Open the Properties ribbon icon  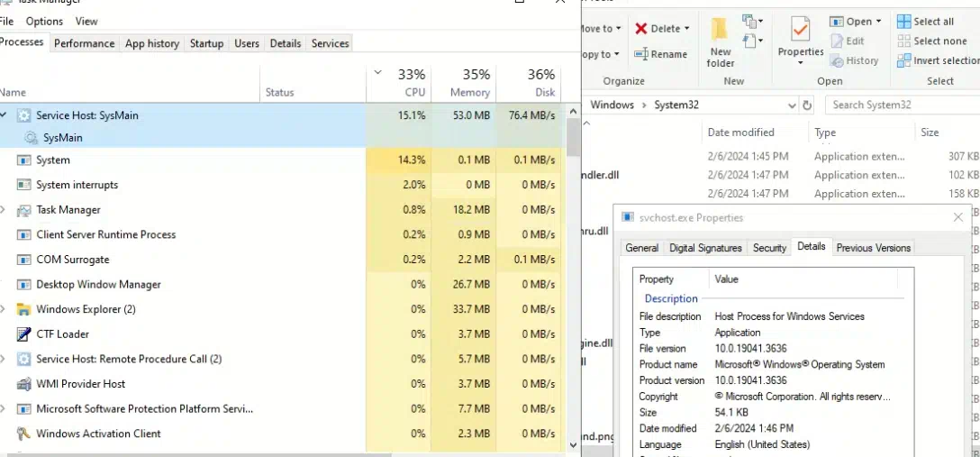800,30
